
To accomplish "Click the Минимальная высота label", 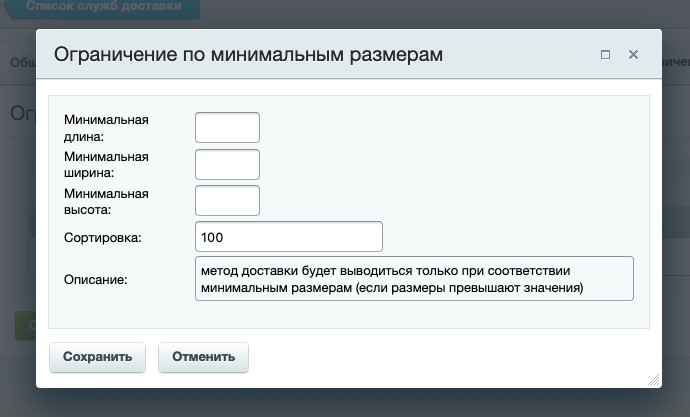I will tap(105, 201).
